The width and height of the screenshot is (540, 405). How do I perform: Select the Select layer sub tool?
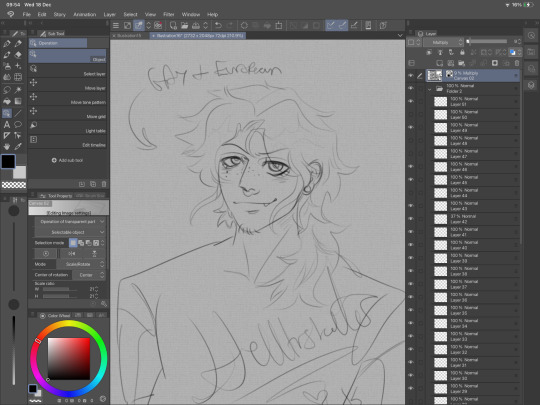tap(68, 70)
